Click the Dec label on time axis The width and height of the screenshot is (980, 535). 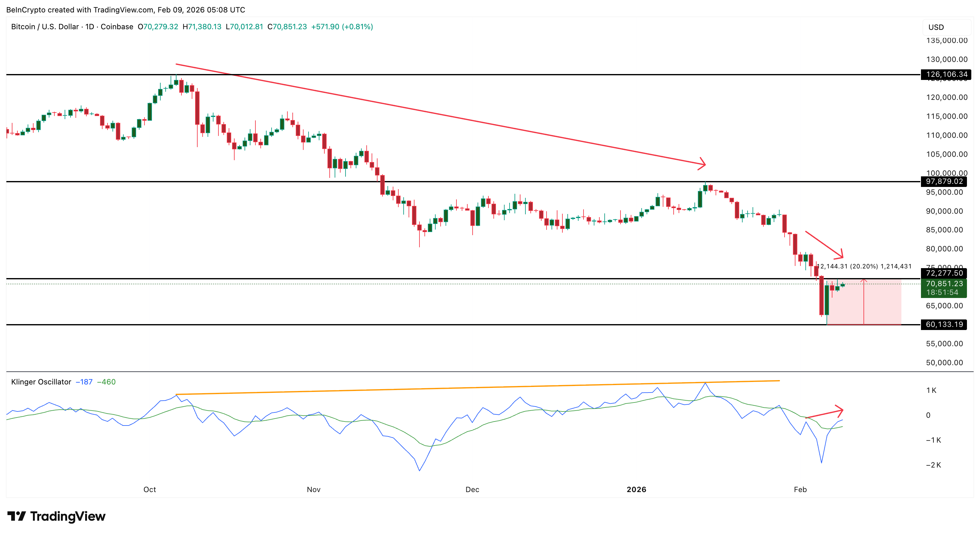point(472,490)
